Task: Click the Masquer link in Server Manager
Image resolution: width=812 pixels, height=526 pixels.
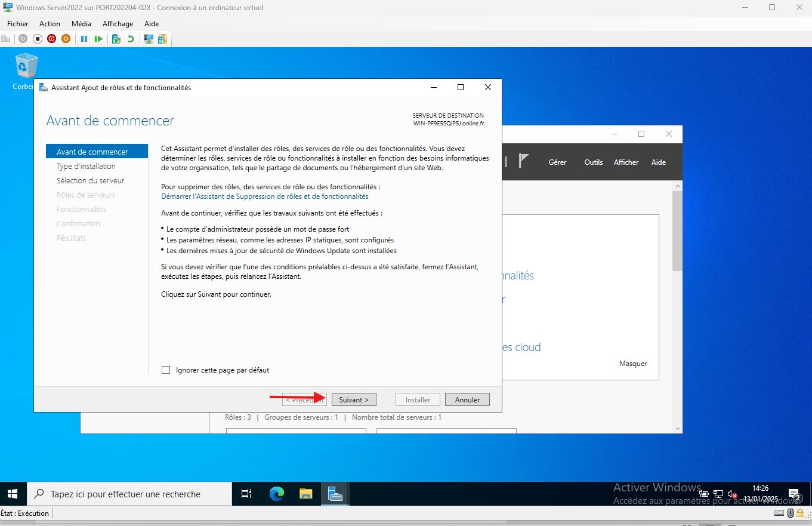Action: pyautogui.click(x=633, y=364)
